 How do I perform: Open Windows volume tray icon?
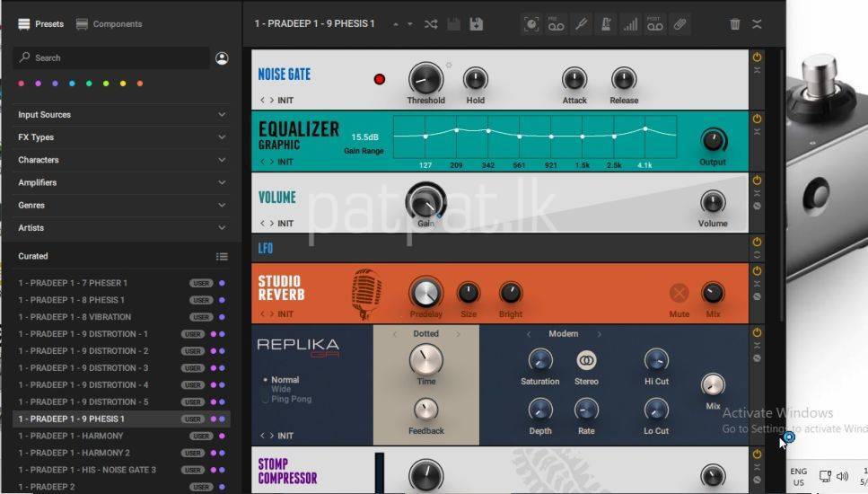pos(843,476)
